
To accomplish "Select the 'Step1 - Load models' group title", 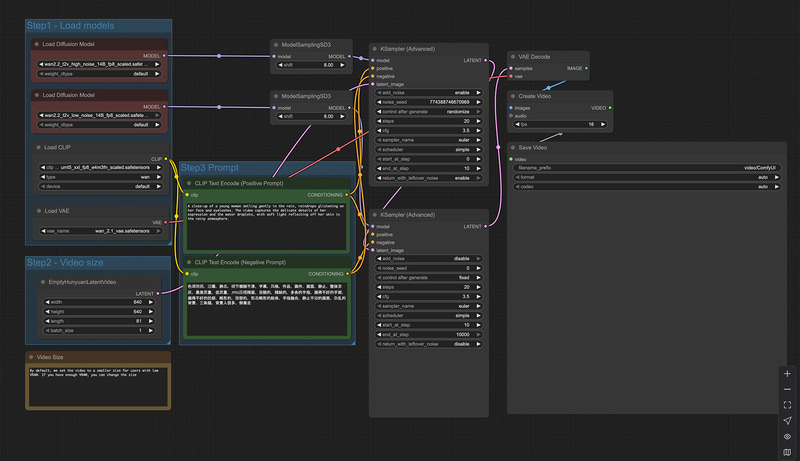I will pos(70,25).
